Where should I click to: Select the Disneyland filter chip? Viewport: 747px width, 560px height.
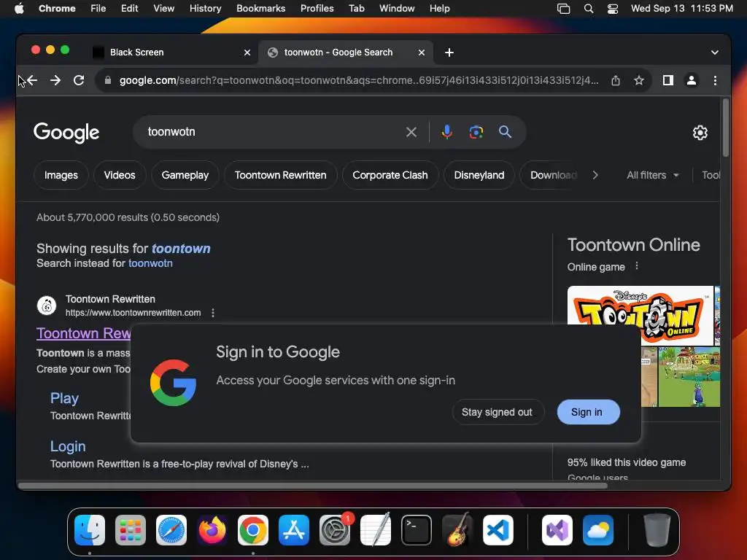coord(479,175)
